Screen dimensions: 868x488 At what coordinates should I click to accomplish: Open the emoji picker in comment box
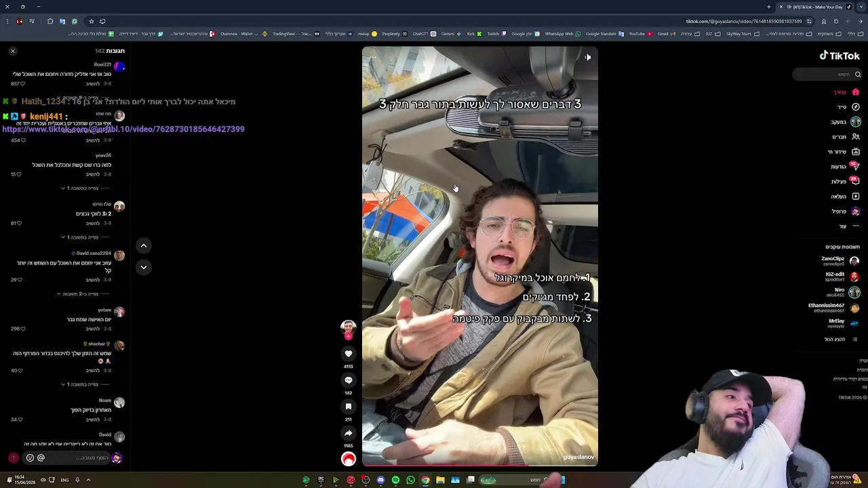[x=30, y=458]
